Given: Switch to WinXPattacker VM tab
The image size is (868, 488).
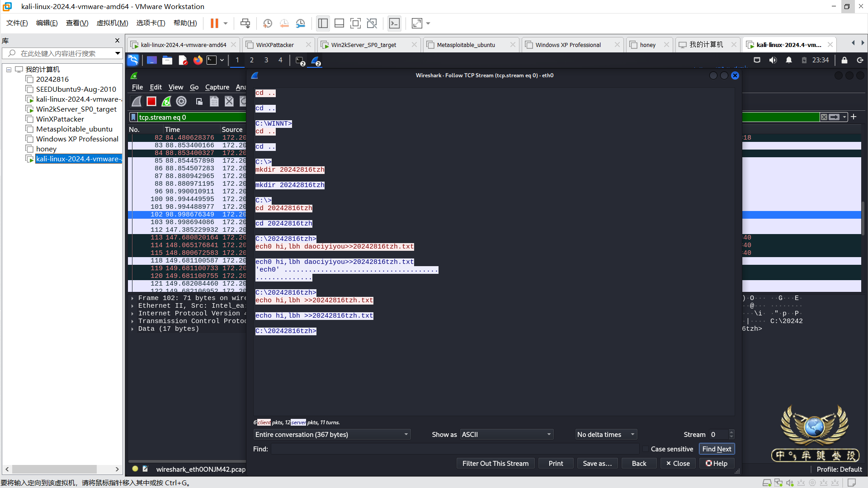Looking at the screenshot, I should coord(275,45).
